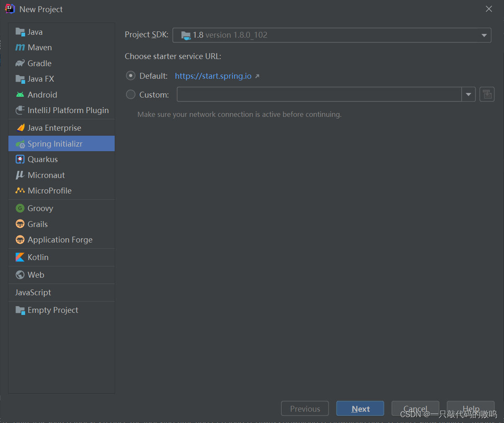Click the 'Choose starter service URL:' label

coord(173,56)
